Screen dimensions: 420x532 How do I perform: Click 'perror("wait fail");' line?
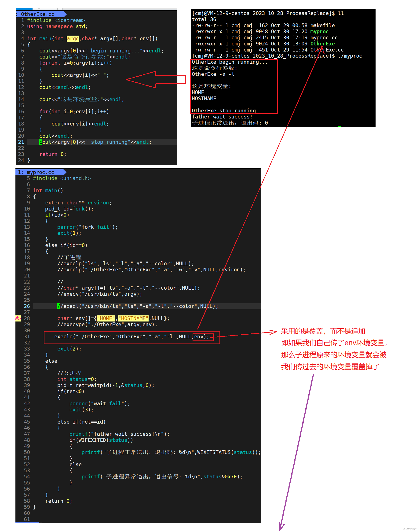(100, 403)
